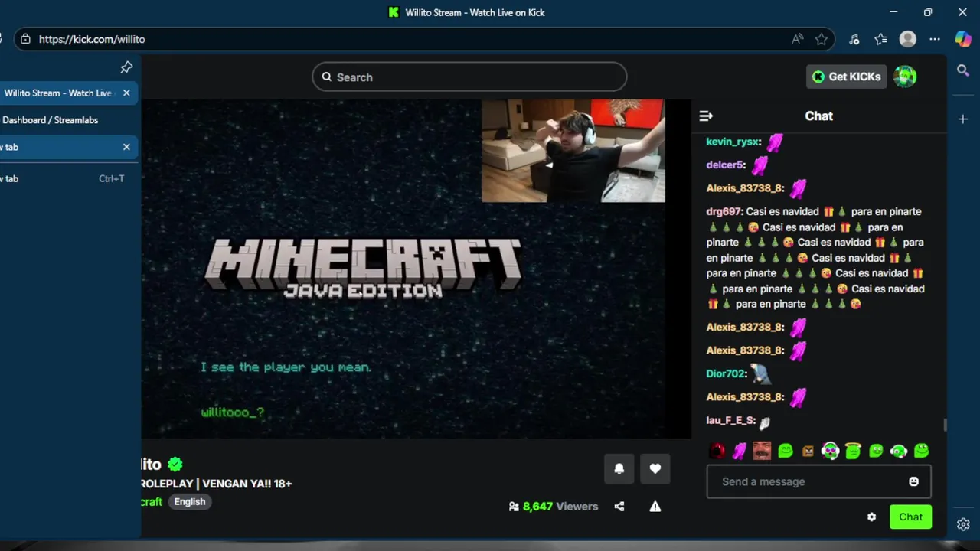980x551 pixels.
Task: Open Edge settings and more menu
Action: click(935, 39)
